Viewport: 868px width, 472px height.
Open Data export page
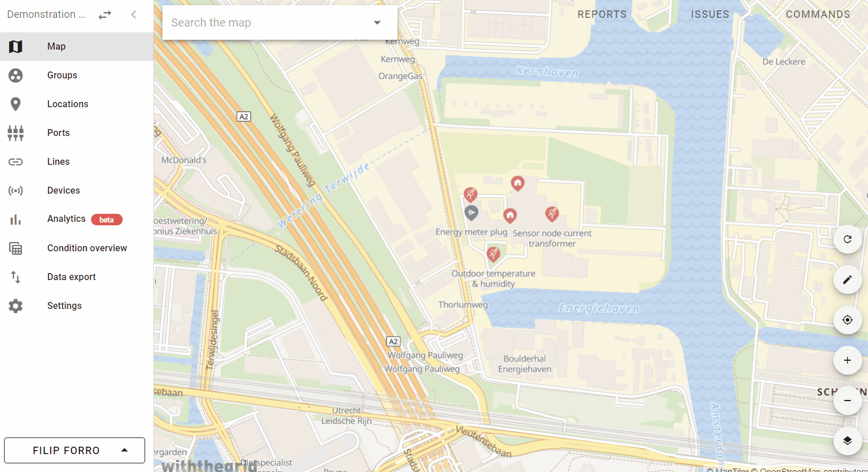point(77,277)
